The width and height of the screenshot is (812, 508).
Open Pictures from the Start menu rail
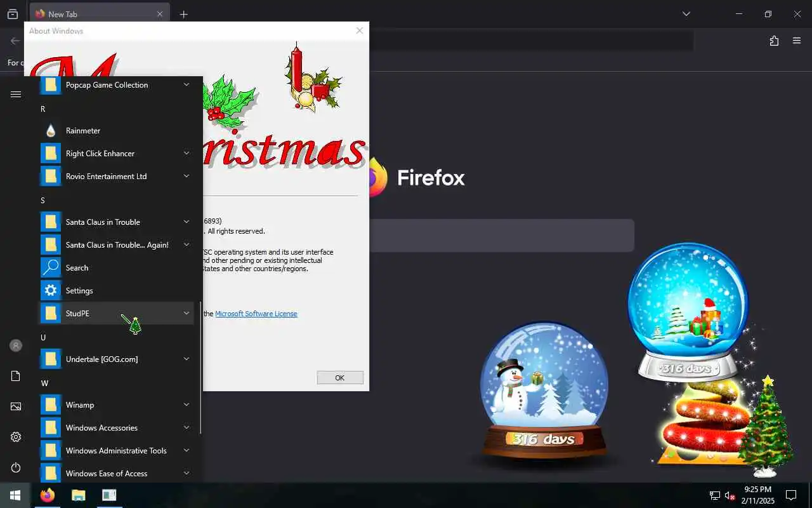click(x=16, y=406)
